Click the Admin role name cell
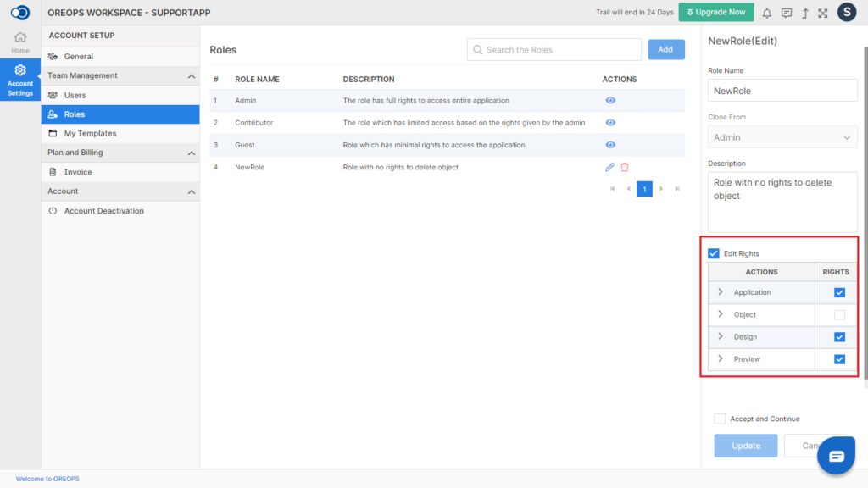Screen dimensions: 868x488 pos(245,101)
